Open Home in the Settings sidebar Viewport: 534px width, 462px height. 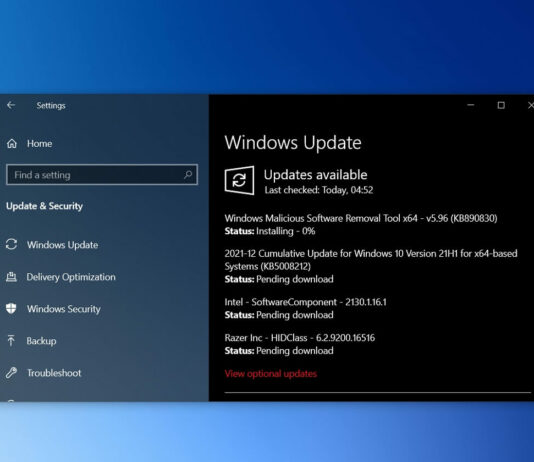click(x=40, y=144)
